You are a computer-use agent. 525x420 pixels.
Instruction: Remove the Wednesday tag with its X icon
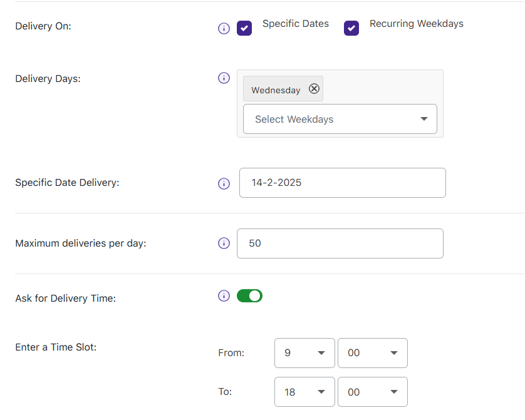click(x=314, y=89)
